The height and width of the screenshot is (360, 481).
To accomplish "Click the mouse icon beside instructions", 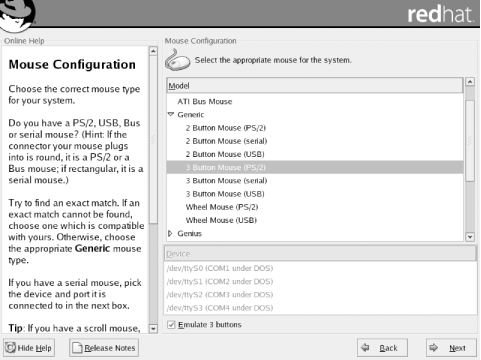I will pos(177,60).
